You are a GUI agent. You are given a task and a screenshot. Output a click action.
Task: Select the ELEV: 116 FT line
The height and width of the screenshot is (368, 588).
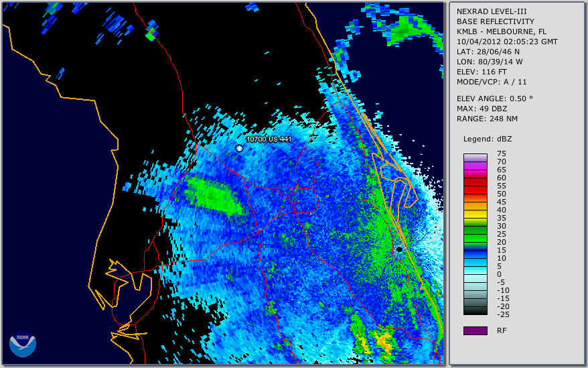click(x=482, y=72)
